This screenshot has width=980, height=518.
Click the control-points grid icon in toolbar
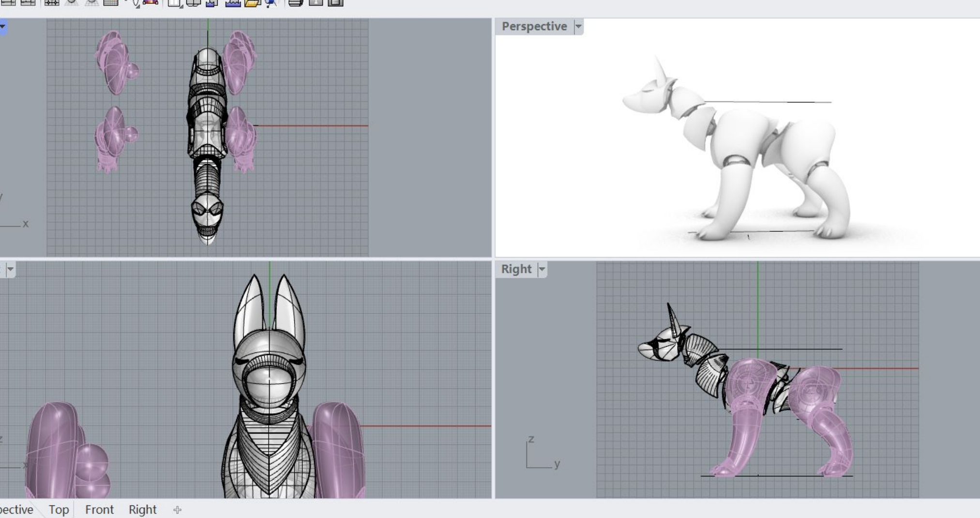pyautogui.click(x=52, y=3)
